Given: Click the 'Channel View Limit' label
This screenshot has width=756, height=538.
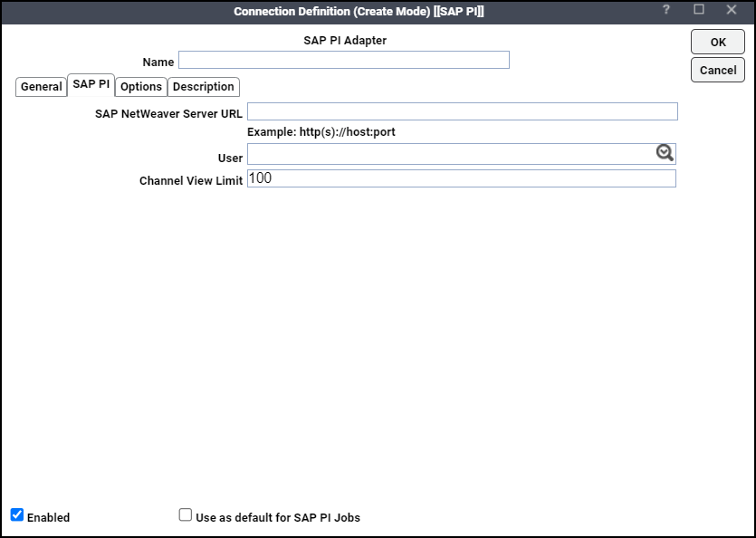Looking at the screenshot, I should pyautogui.click(x=191, y=181).
